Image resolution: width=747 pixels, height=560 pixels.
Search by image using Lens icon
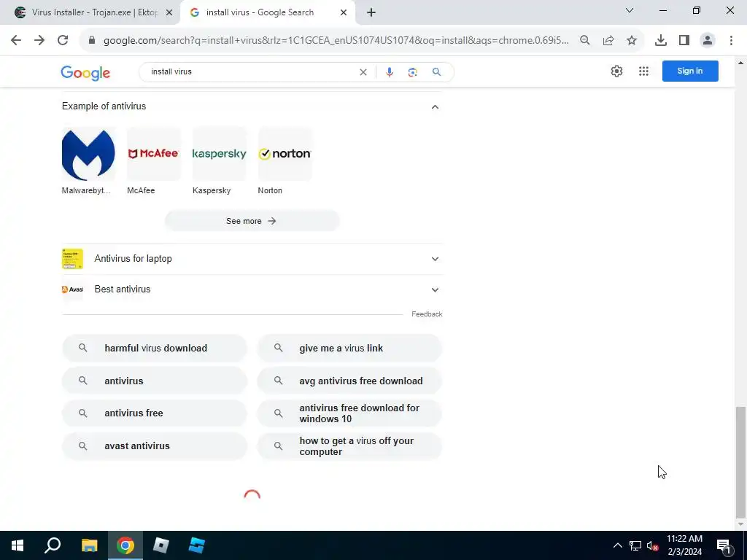(x=413, y=72)
